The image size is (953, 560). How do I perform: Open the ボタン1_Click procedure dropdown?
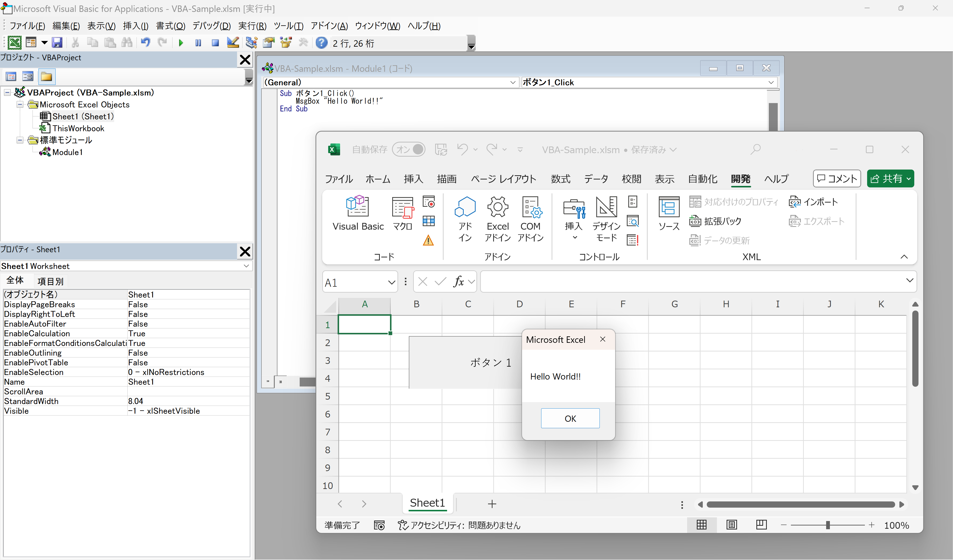point(771,82)
